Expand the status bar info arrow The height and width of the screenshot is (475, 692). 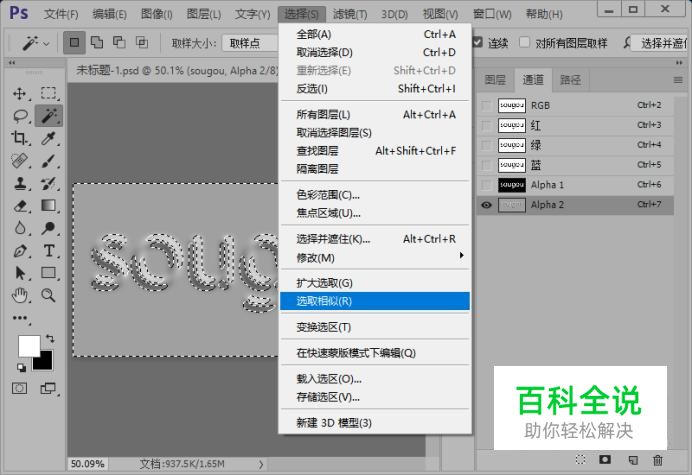[261, 464]
